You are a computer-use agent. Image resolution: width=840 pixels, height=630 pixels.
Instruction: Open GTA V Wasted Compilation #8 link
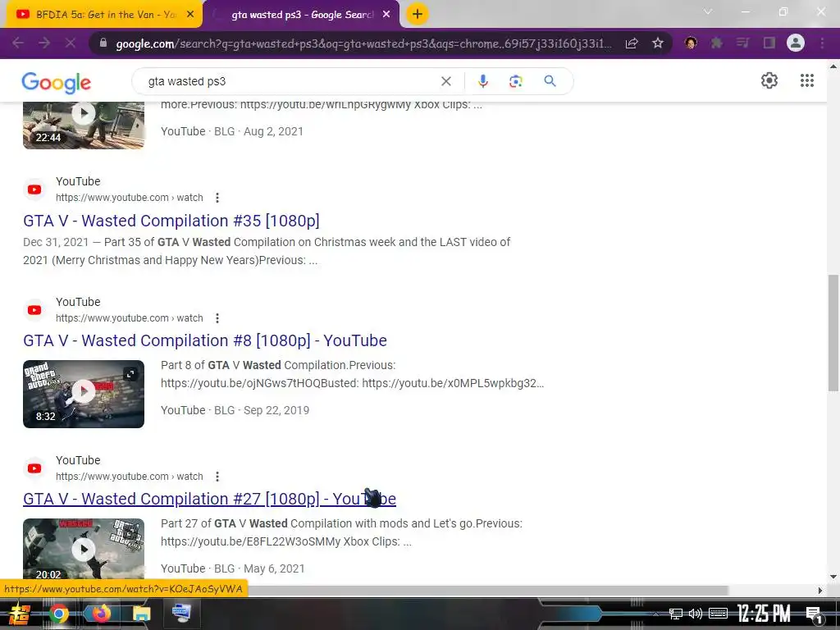tap(205, 340)
